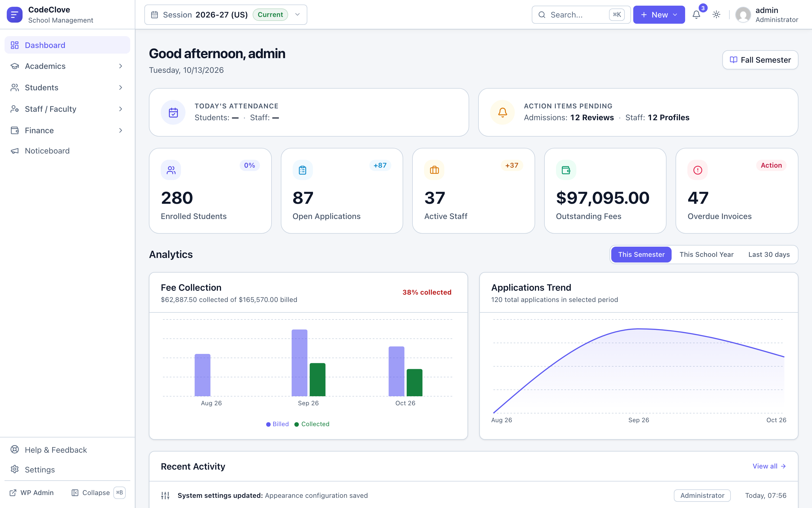The height and width of the screenshot is (508, 812).
Task: Switch analytics to Last 30 days
Action: coord(769,255)
